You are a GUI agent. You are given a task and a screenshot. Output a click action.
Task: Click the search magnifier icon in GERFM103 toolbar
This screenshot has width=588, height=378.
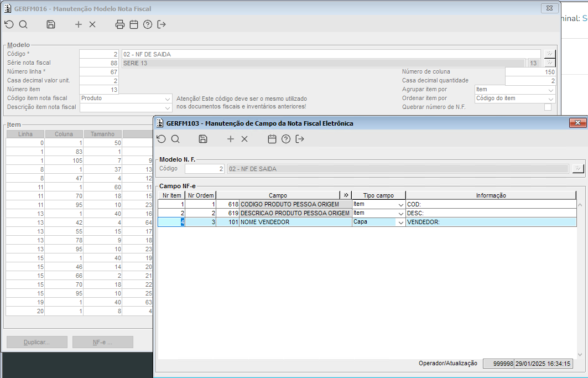click(x=175, y=139)
